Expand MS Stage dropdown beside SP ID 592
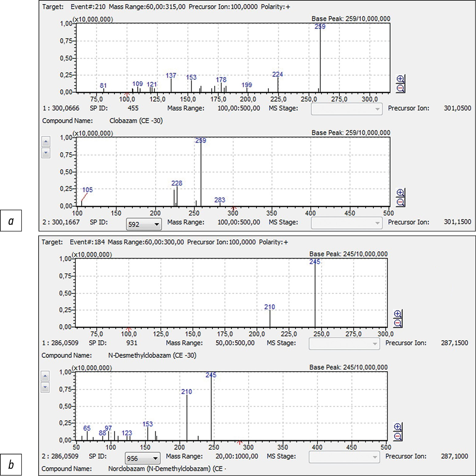Image resolution: width=476 pixels, height=476 pixels. pos(377,223)
